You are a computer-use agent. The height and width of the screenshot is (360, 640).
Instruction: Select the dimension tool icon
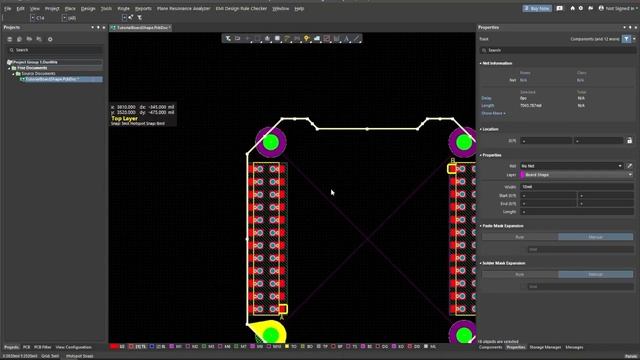[336, 38]
